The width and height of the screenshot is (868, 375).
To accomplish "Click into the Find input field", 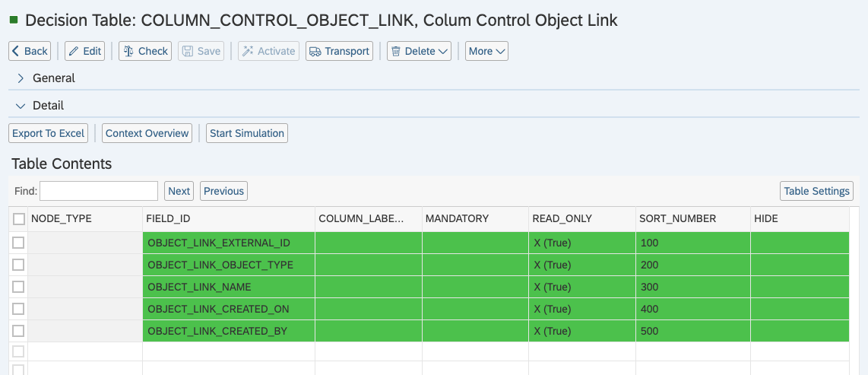I will click(99, 191).
